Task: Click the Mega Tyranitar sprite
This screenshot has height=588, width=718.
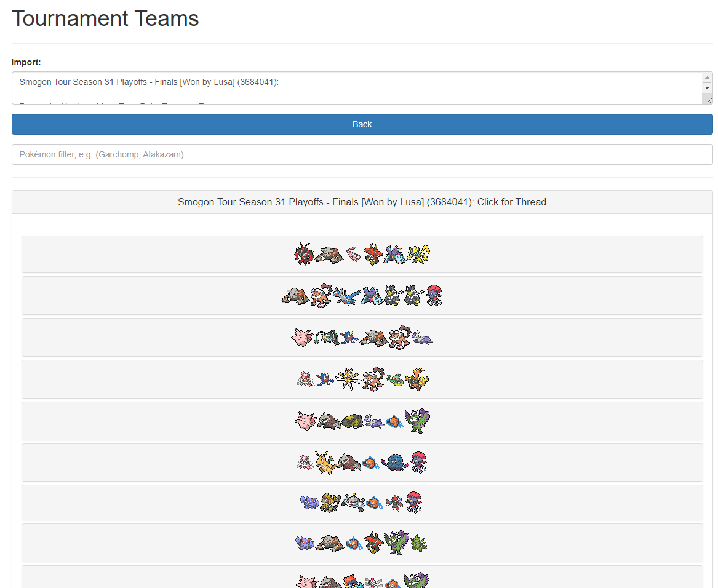Action: click(x=418, y=544)
